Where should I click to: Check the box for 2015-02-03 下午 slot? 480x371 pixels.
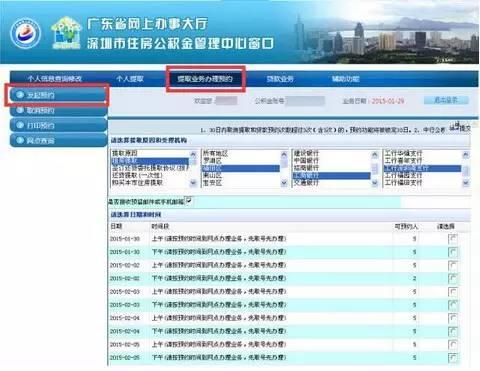pyautogui.click(x=452, y=305)
